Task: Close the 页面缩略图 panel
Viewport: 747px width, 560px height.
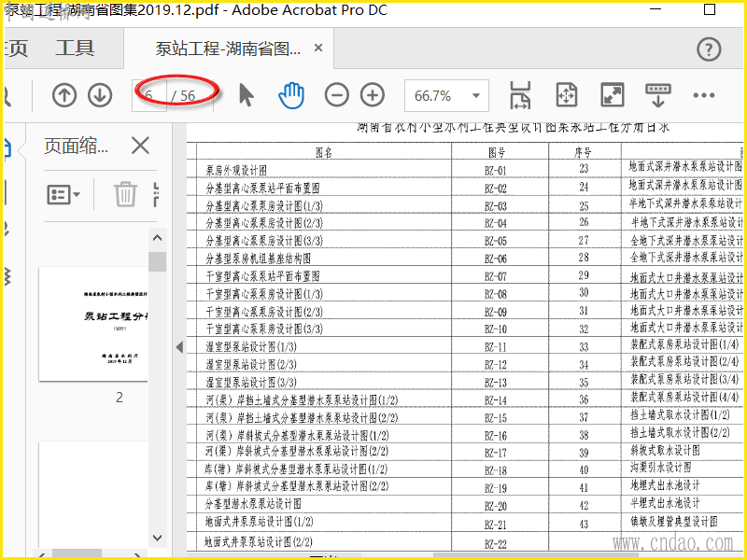Action: [141, 146]
